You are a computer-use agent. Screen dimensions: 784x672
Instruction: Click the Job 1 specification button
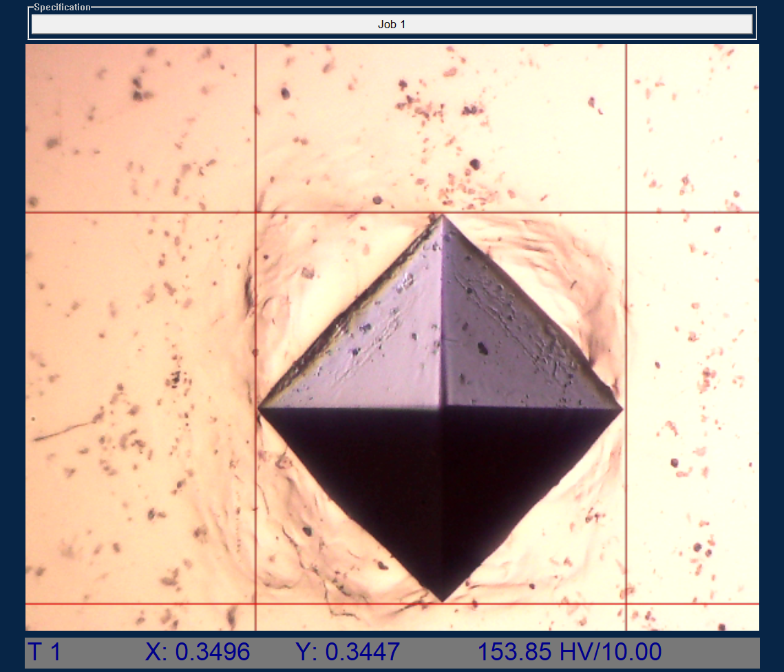coord(392,24)
